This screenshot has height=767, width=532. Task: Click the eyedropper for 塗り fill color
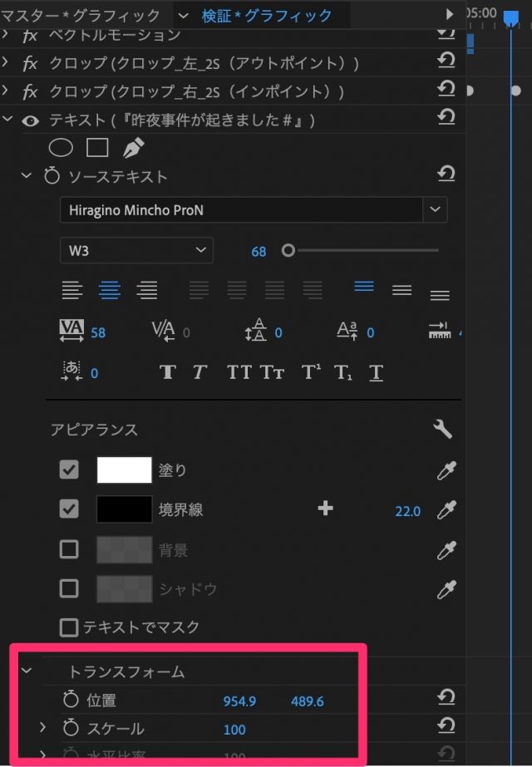pos(446,471)
